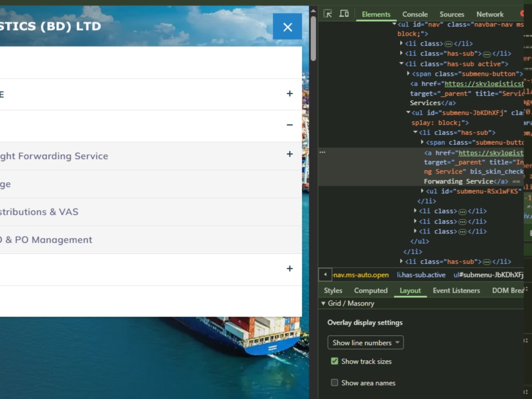Open the selected node's skylogistics href link
532x399 pixels.
coord(491,153)
